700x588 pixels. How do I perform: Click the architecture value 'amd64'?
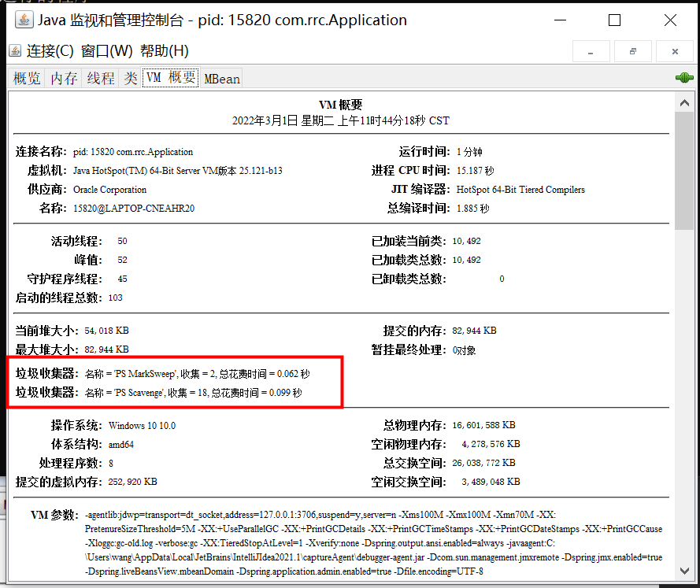pos(121,445)
